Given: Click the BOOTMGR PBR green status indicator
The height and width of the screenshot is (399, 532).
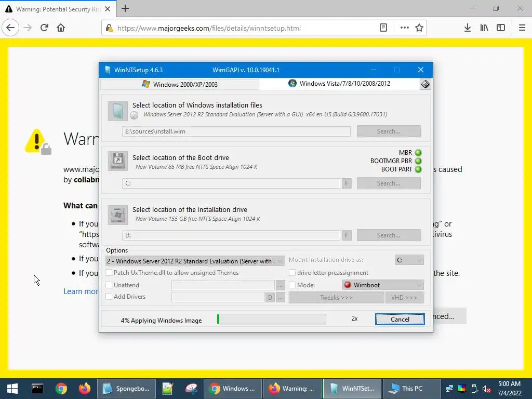Looking at the screenshot, I should tap(418, 161).
